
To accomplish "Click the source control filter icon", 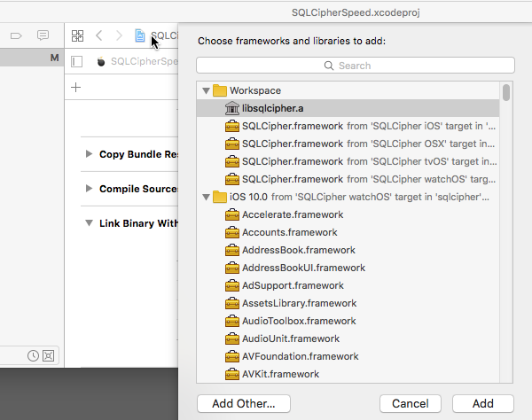I will 49,355.
